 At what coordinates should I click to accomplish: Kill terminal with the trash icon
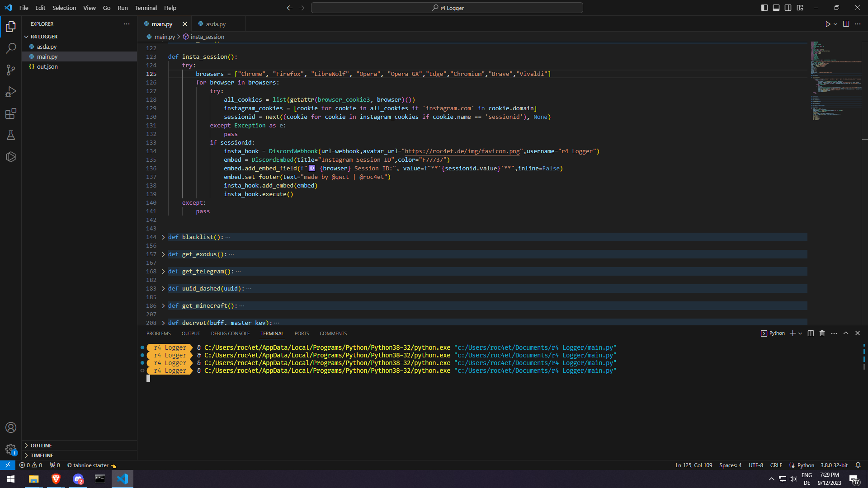pyautogui.click(x=822, y=333)
